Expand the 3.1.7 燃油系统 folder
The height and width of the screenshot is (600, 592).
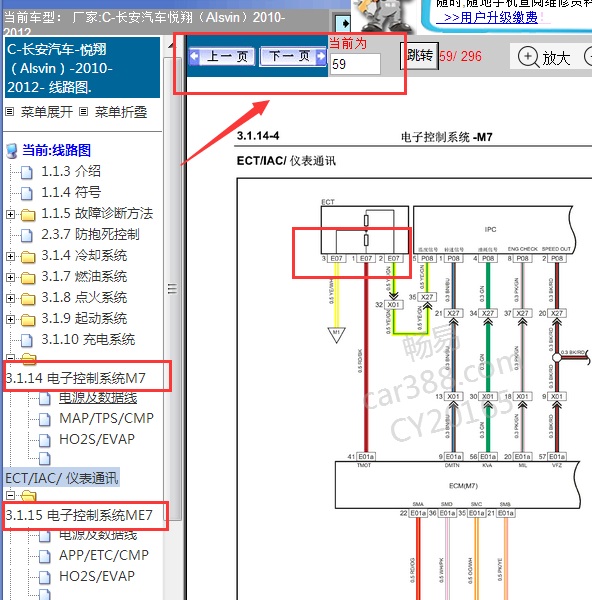coord(10,277)
